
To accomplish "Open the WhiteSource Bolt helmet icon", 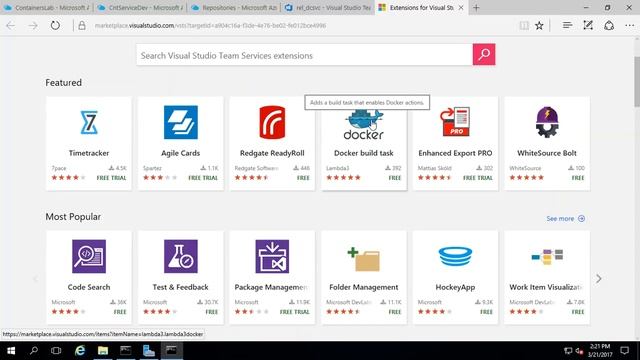I will point(547,122).
